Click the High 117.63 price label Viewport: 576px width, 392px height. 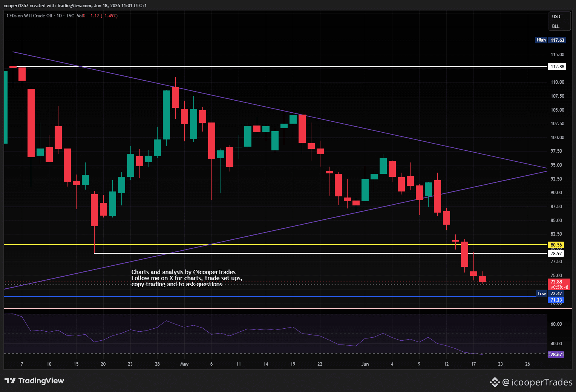[551, 40]
